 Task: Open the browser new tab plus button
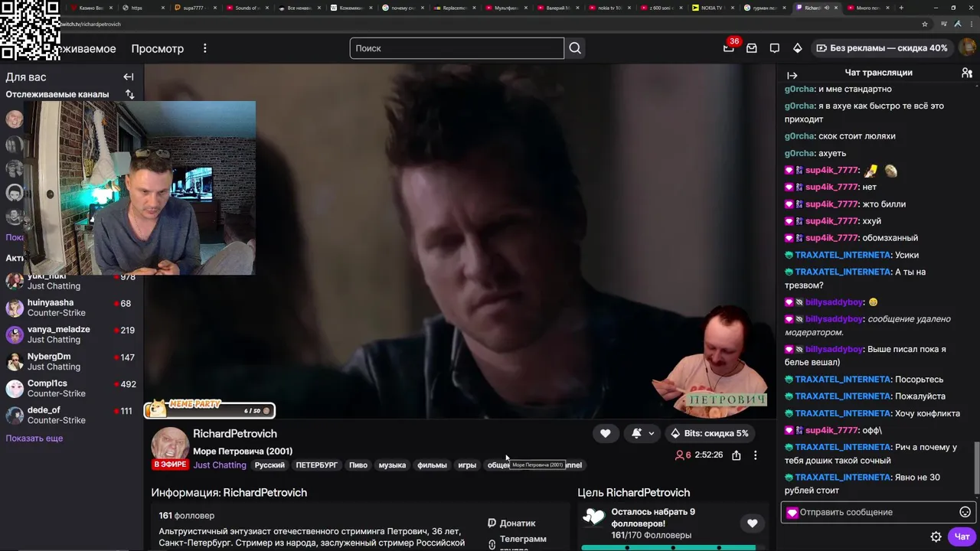click(x=900, y=8)
